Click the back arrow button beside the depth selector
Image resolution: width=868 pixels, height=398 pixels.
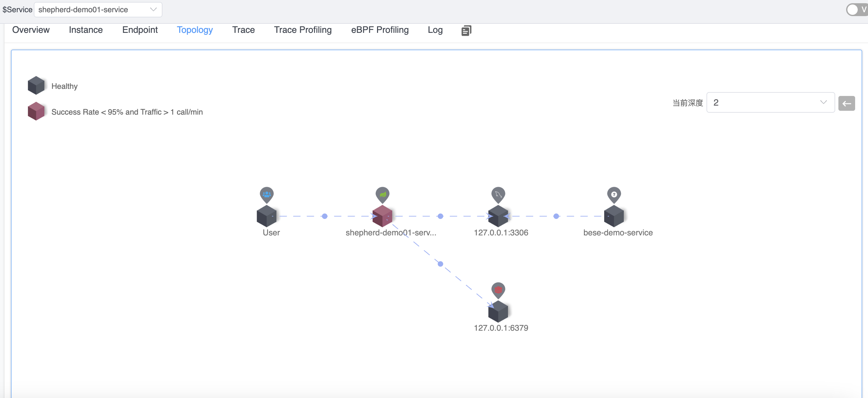pyautogui.click(x=846, y=104)
